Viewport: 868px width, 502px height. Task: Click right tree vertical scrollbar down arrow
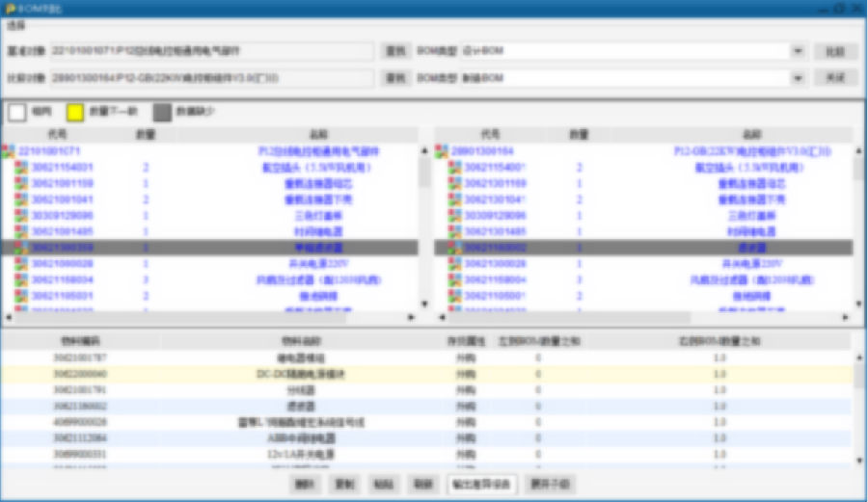[x=858, y=304]
